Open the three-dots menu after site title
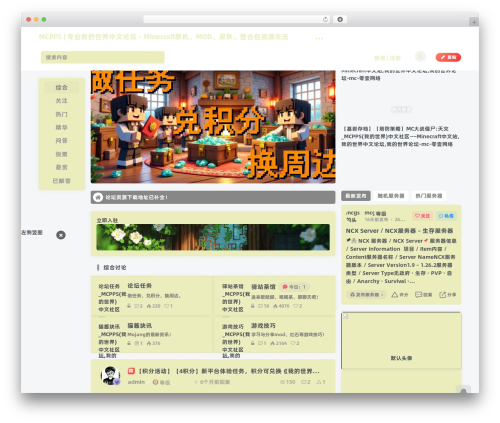Image resolution: width=500 pixels, height=423 pixels. (x=319, y=38)
